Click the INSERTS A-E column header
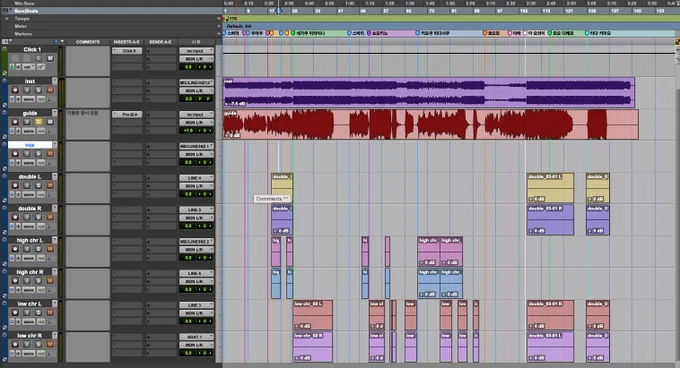 click(126, 42)
